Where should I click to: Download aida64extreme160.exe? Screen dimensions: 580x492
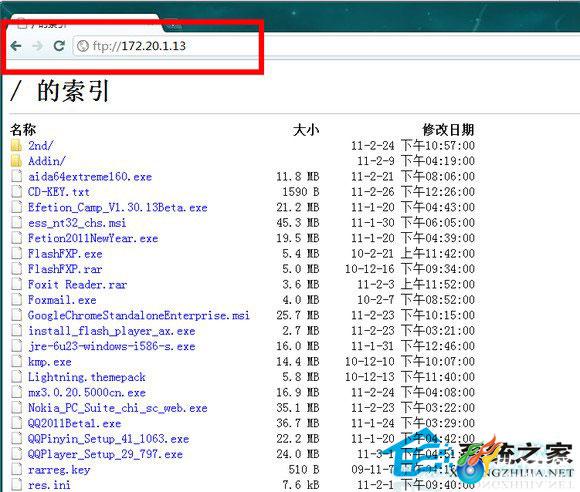click(x=90, y=176)
